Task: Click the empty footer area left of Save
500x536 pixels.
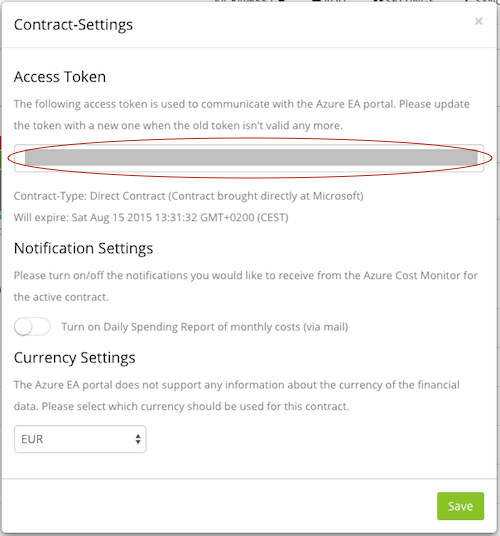Action: point(219,506)
